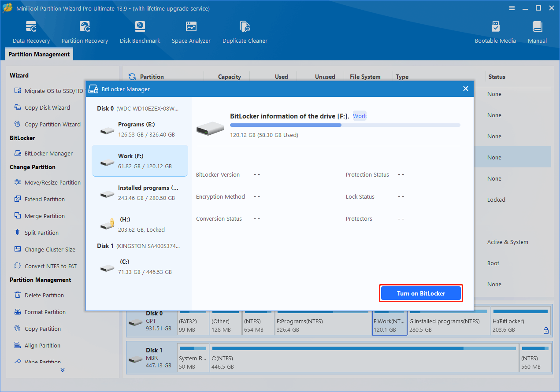Select (Other) 128 MB partition block
This screenshot has width=560, height=392.
[x=226, y=322]
